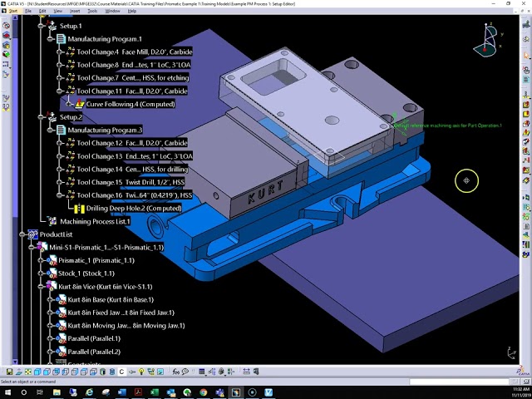This screenshot has width=532, height=399.
Task: Select 'Machining Process List.1' label
Action: point(95,222)
